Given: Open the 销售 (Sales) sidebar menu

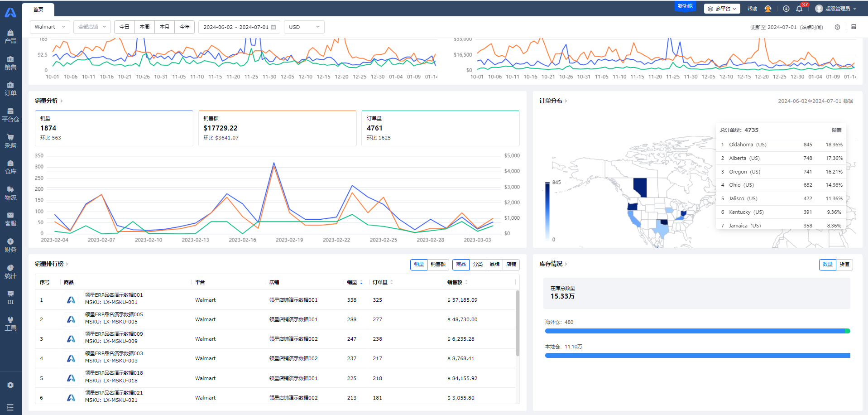Looking at the screenshot, I should (10, 63).
